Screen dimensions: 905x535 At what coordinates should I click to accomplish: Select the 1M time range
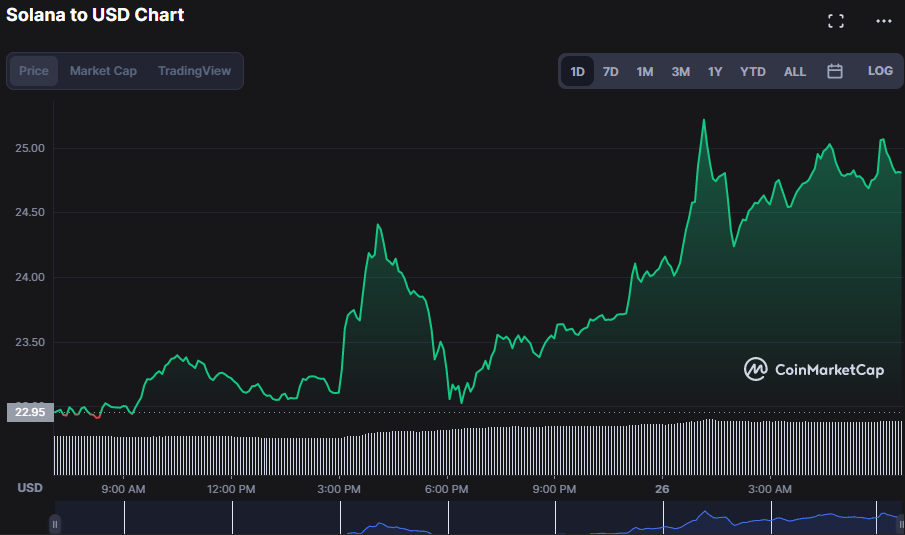coord(645,72)
